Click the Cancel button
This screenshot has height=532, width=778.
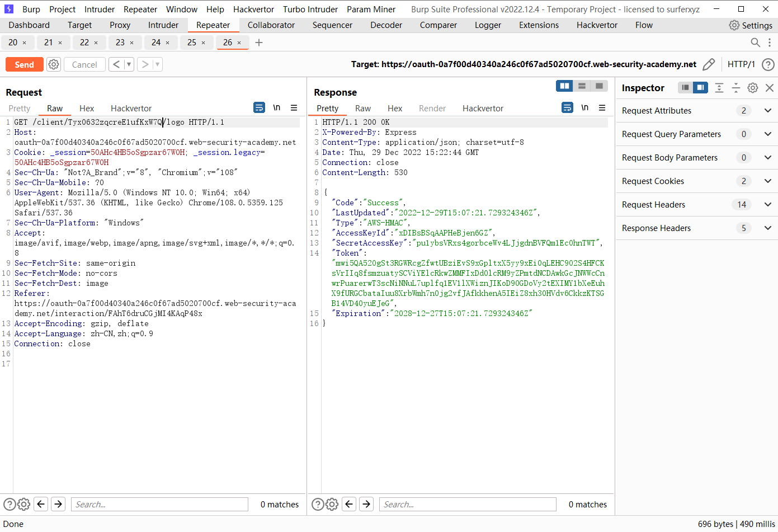84,64
